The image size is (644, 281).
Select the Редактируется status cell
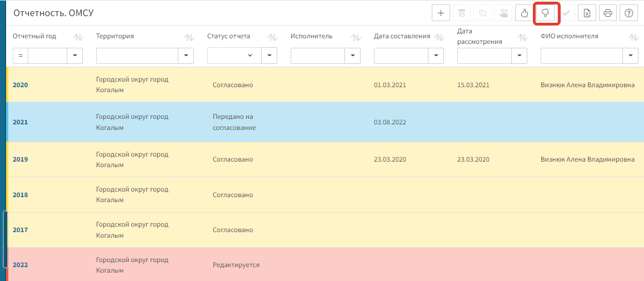pyautogui.click(x=236, y=265)
